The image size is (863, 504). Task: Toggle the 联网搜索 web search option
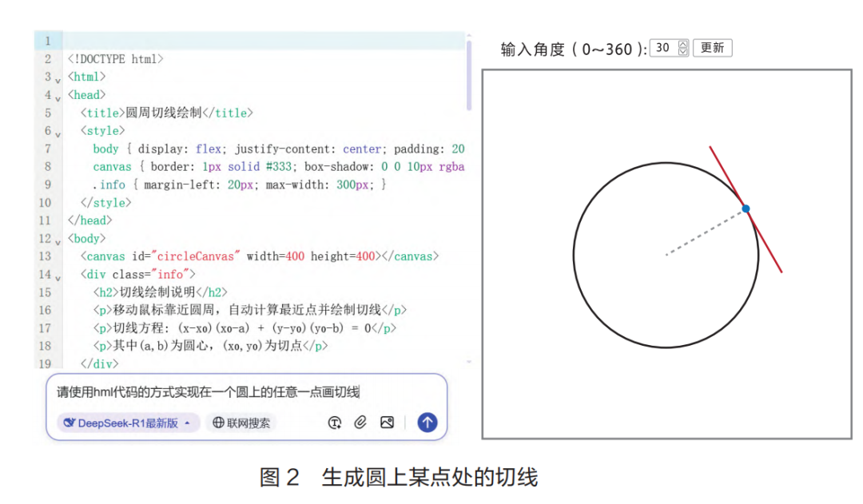(x=241, y=423)
